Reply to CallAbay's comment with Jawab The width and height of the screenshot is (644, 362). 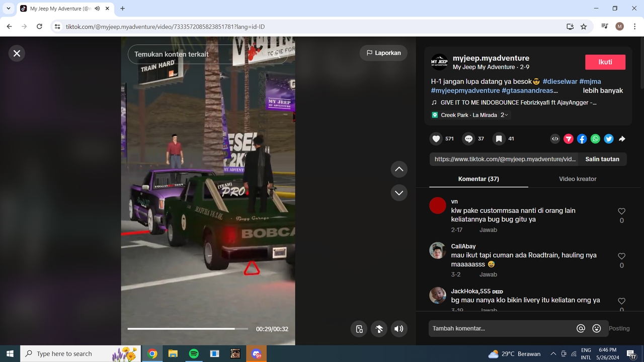click(x=488, y=275)
